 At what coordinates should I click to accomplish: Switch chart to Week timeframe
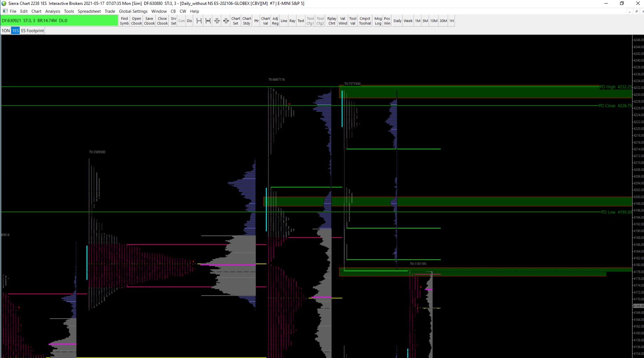click(x=408, y=21)
